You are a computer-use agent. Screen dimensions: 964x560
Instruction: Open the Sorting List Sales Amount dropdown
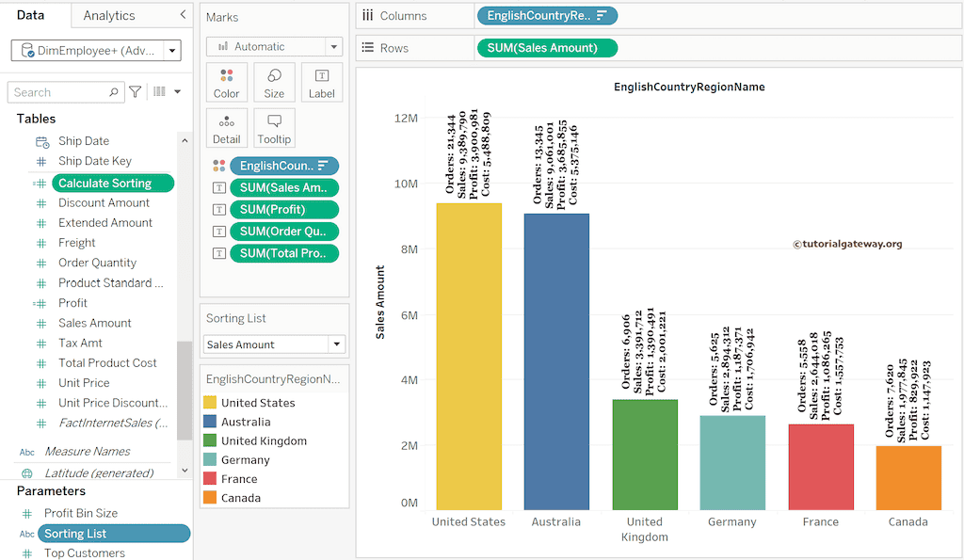pyautogui.click(x=336, y=344)
